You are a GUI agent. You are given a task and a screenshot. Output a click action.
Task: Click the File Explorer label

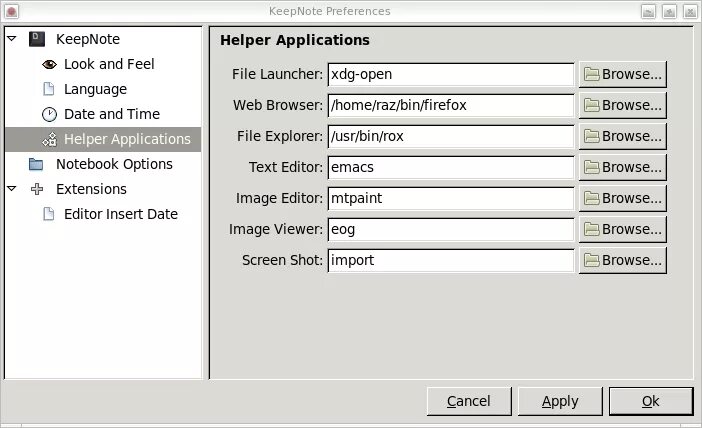pyautogui.click(x=280, y=136)
